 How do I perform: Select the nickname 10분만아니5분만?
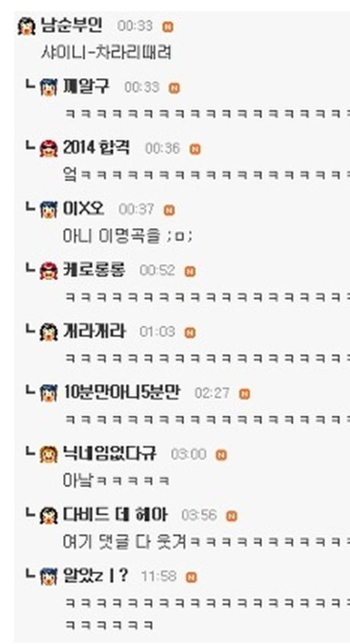coord(121,393)
